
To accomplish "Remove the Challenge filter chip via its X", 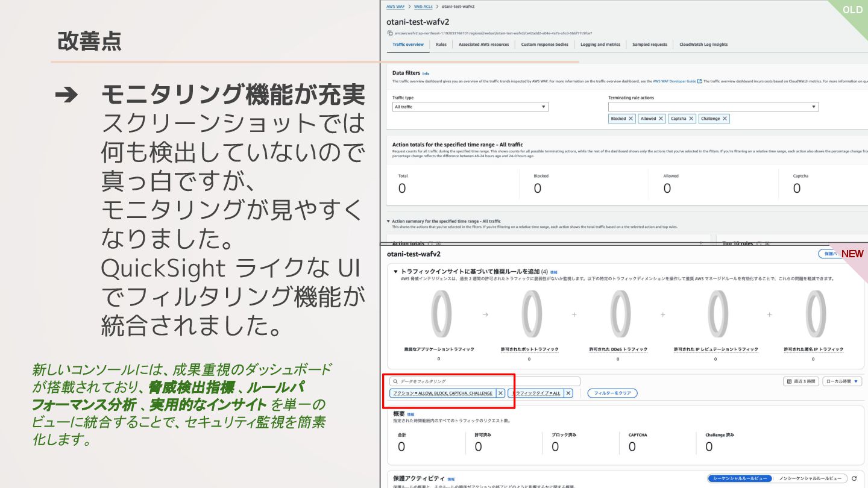I will 725,119.
